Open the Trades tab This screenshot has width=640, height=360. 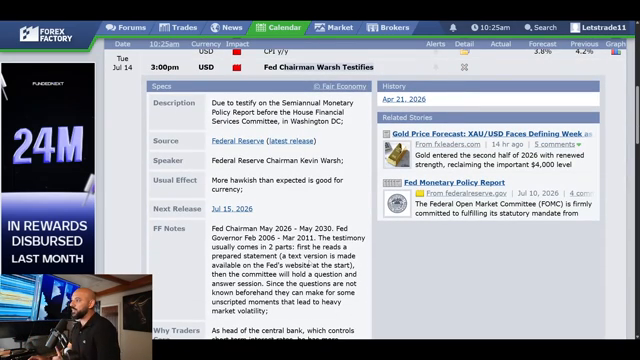tap(178, 27)
